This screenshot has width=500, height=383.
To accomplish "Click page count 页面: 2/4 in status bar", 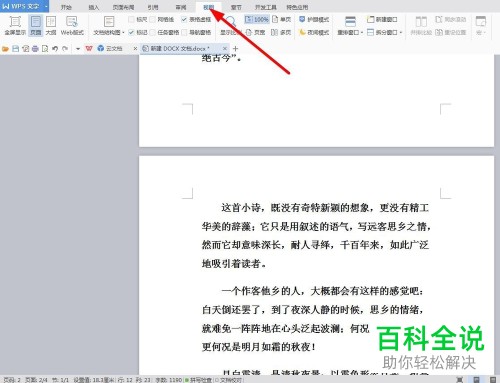I will tap(36, 380).
